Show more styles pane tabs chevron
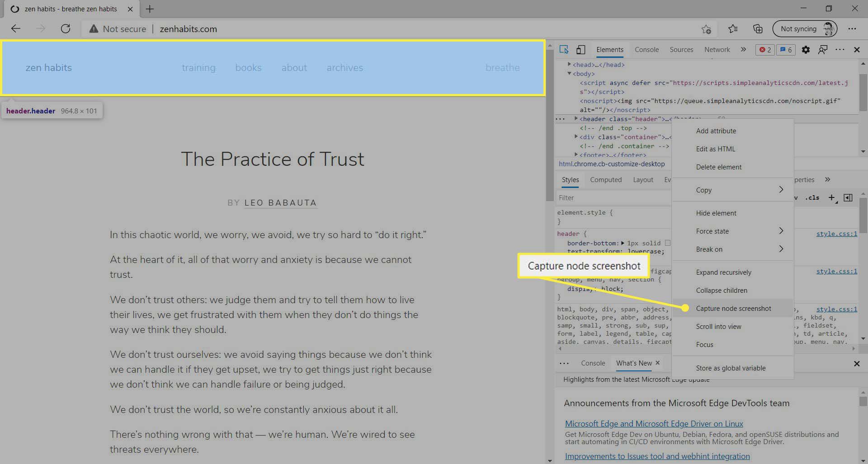The image size is (868, 464). [827, 179]
